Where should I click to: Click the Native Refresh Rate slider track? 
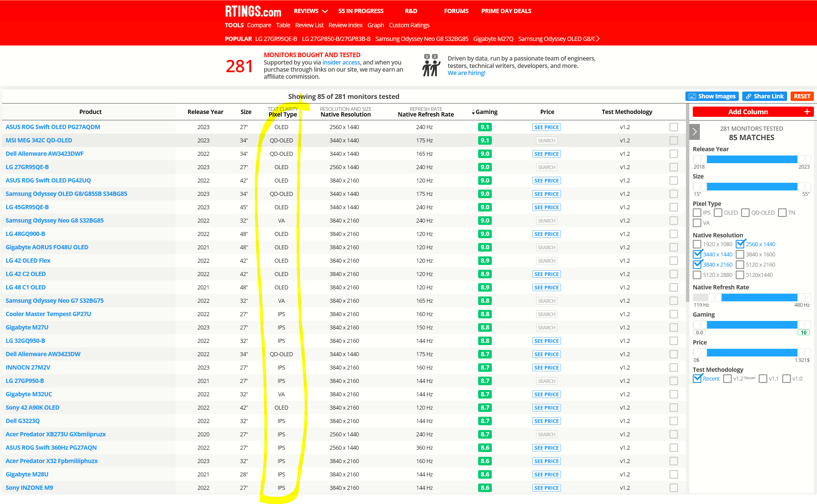pos(759,297)
